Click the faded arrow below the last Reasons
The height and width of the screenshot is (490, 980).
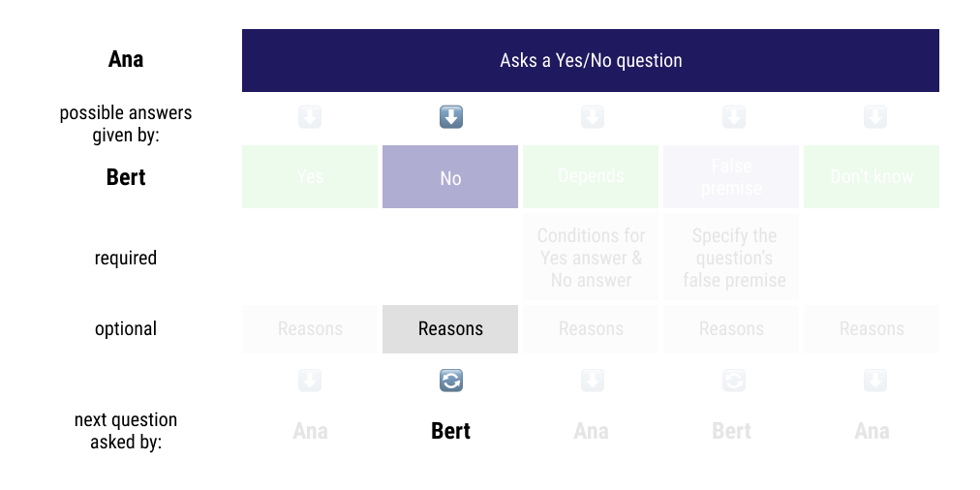(875, 380)
